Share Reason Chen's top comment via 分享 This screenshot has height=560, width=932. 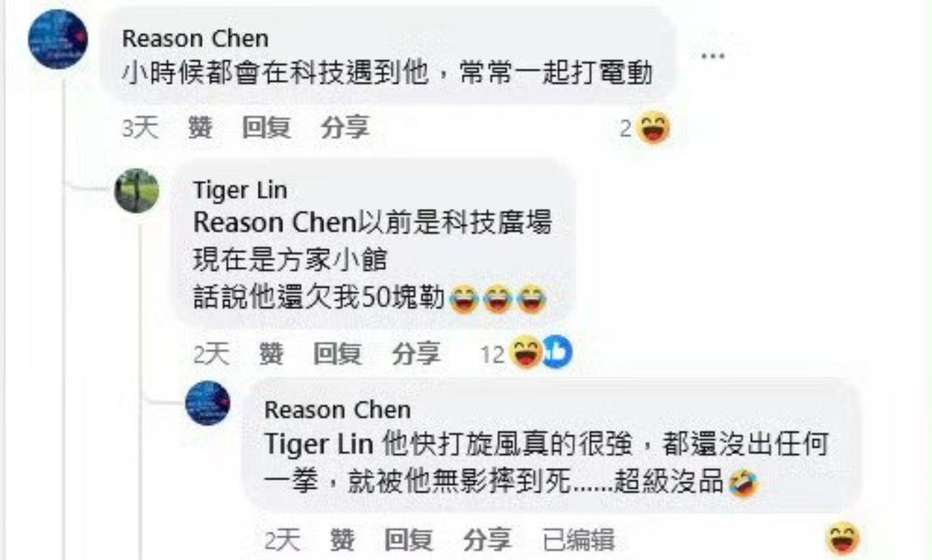pyautogui.click(x=345, y=127)
